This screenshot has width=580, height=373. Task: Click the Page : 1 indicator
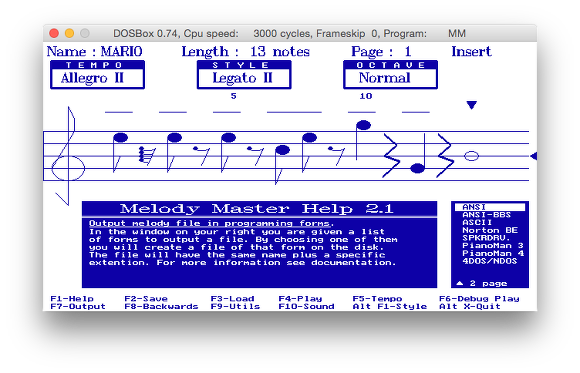click(x=381, y=51)
